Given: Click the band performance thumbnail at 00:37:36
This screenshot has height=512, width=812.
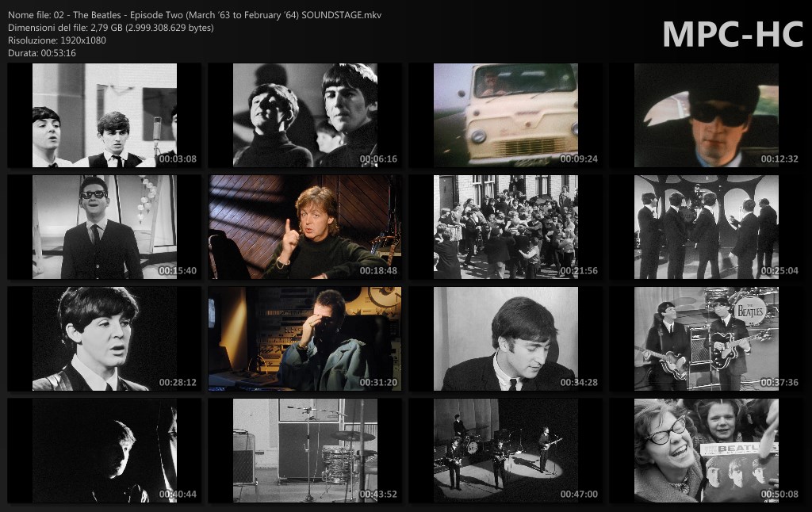Looking at the screenshot, I should click(706, 339).
